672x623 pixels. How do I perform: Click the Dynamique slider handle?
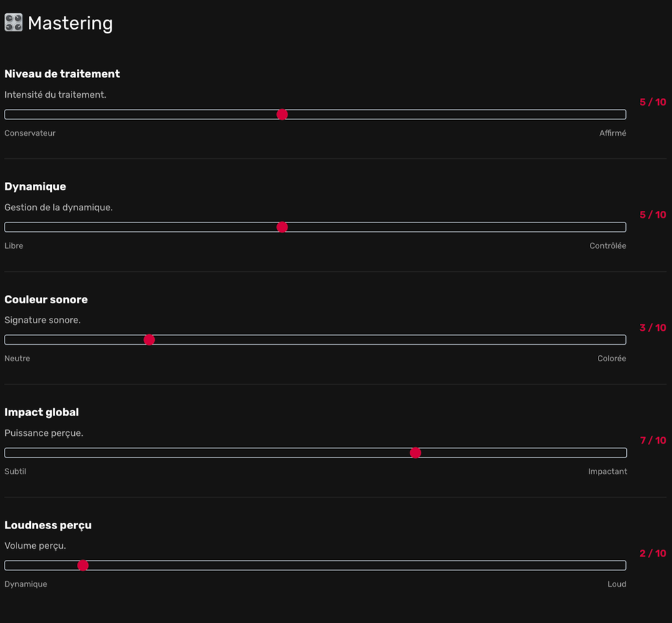pos(282,227)
